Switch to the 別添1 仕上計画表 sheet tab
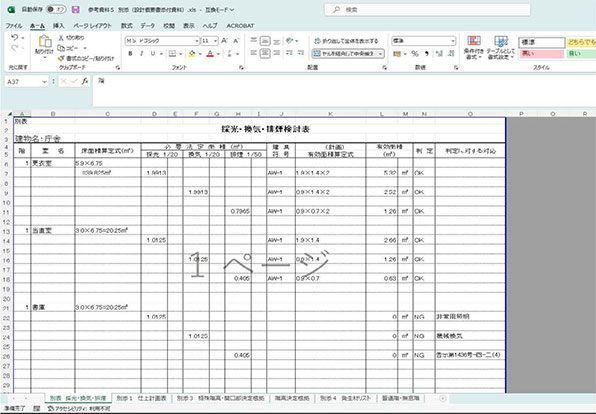Viewport: 596px width, 414px height. point(141,398)
